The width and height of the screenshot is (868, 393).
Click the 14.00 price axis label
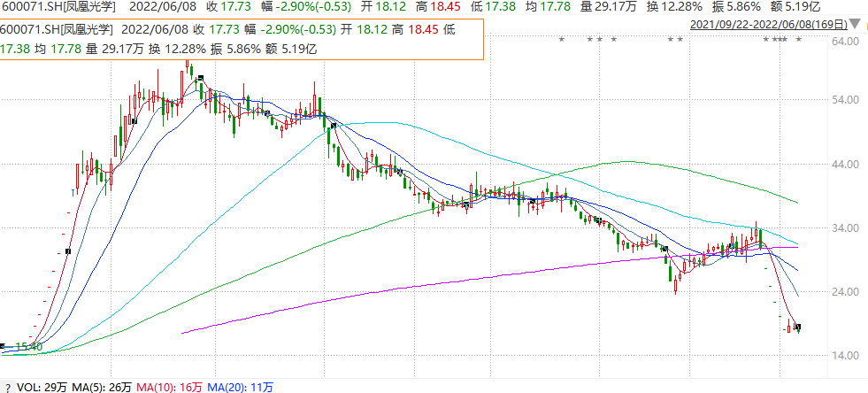point(846,355)
